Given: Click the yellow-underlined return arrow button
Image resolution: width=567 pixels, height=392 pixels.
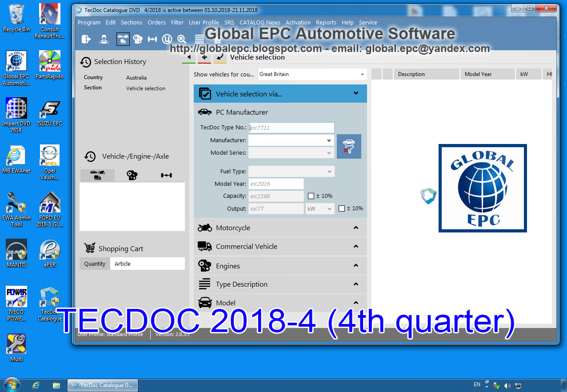Looking at the screenshot, I should pyautogui.click(x=220, y=57).
